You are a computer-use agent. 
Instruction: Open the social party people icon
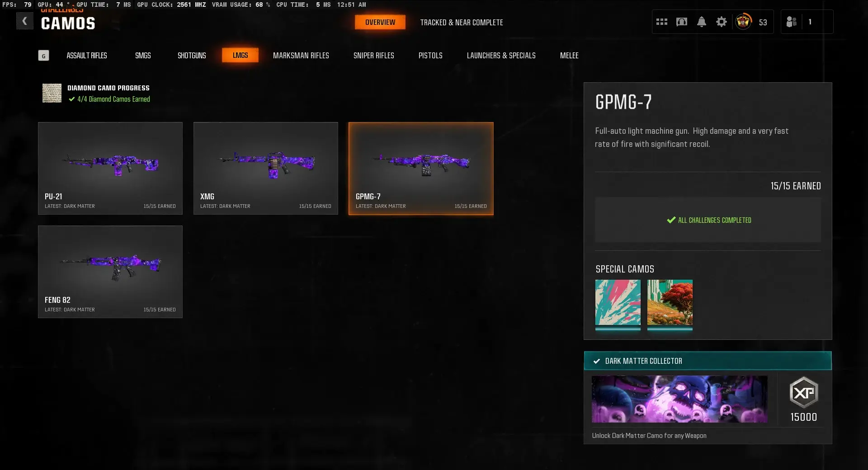pos(791,22)
